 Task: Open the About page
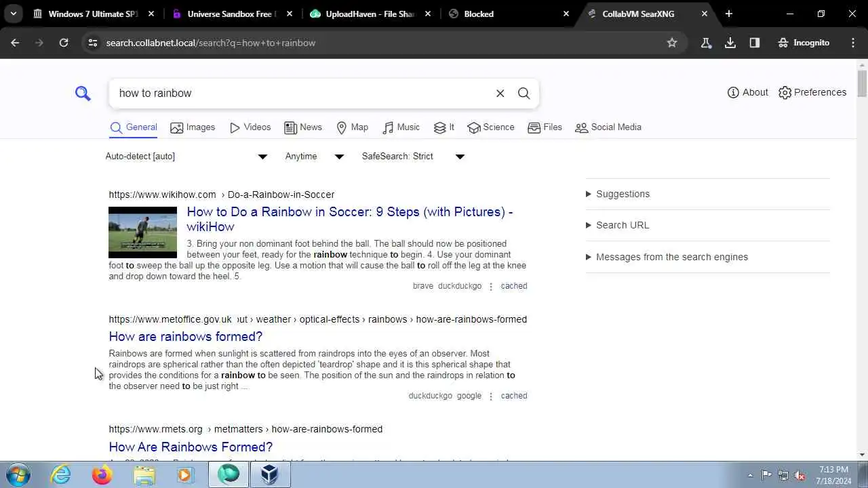[x=748, y=92]
